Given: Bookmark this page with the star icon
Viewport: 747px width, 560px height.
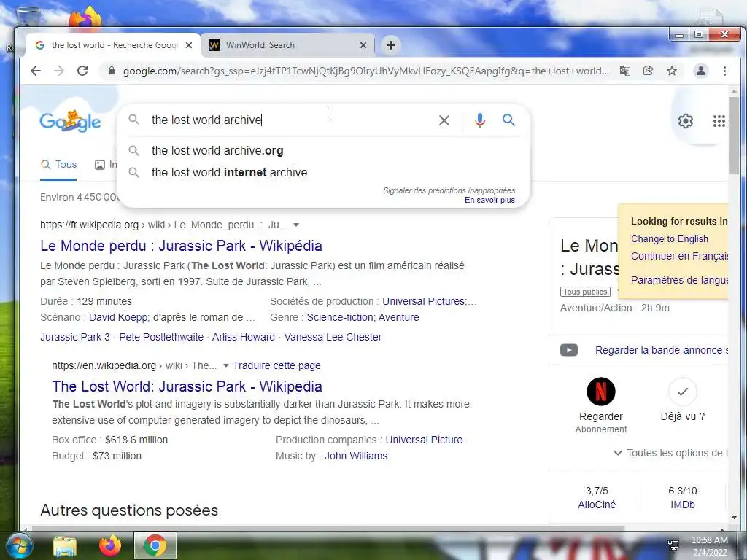Looking at the screenshot, I should pos(672,71).
